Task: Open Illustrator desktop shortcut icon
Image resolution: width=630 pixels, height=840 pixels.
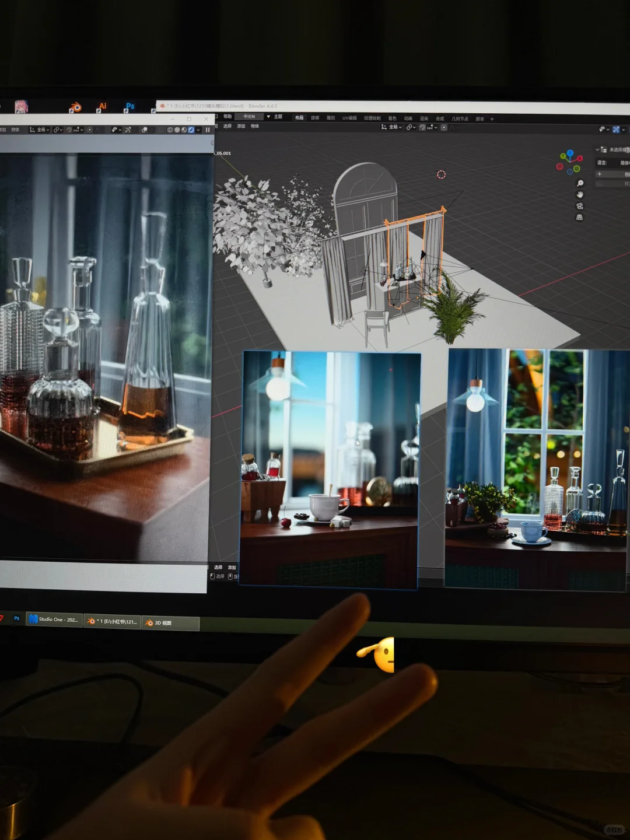Action: coord(102,107)
